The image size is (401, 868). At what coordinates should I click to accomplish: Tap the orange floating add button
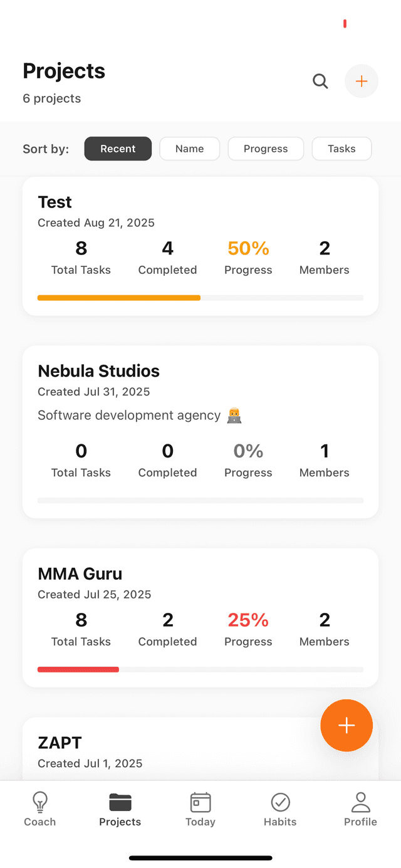click(x=346, y=725)
